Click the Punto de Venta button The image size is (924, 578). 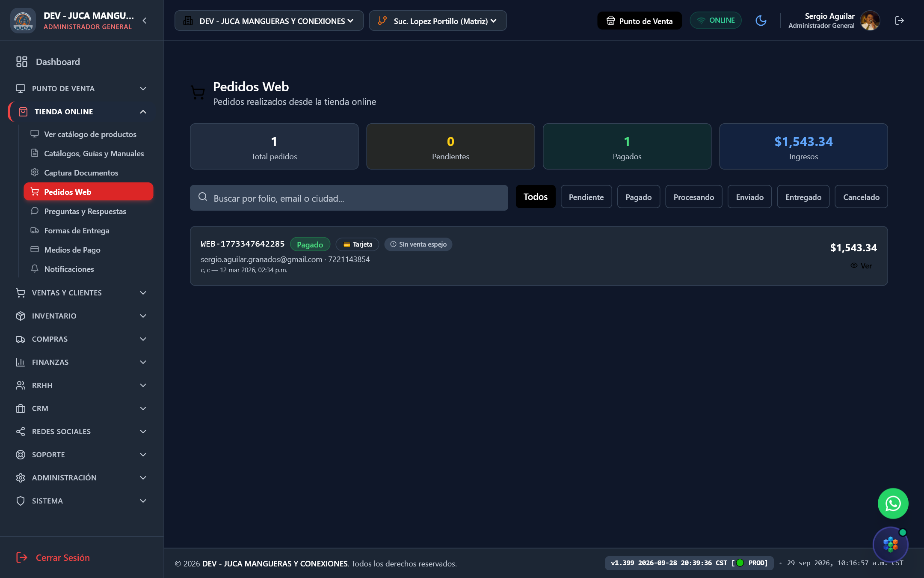coord(640,21)
